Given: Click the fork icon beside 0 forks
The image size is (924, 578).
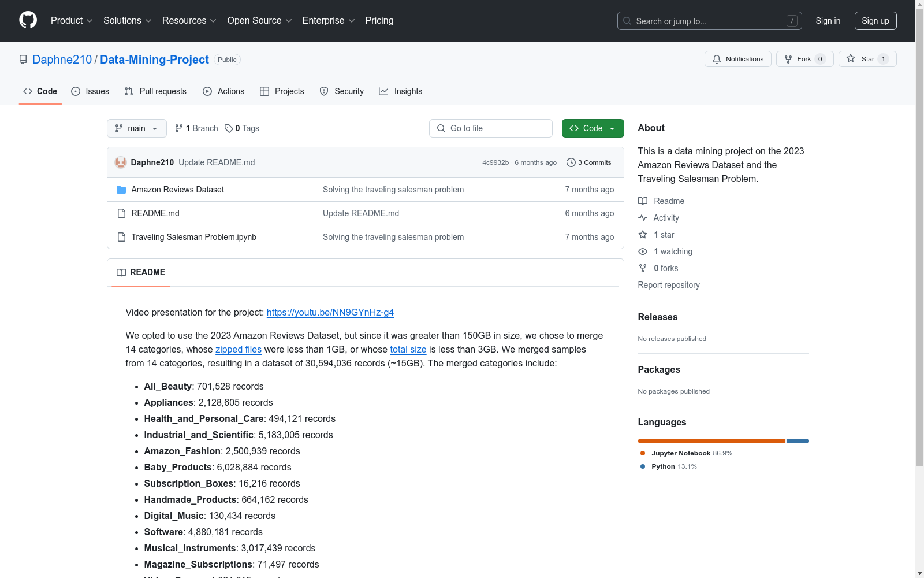Looking at the screenshot, I should point(643,268).
